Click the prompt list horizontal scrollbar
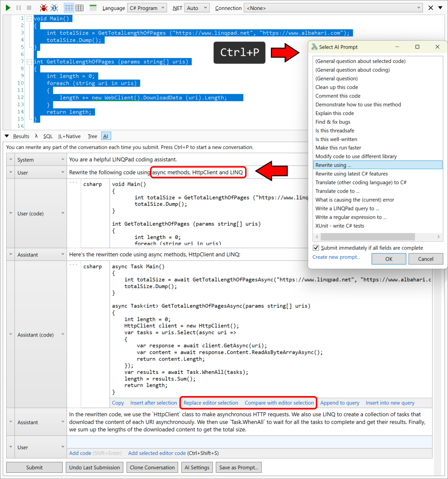 pyautogui.click(x=368, y=237)
